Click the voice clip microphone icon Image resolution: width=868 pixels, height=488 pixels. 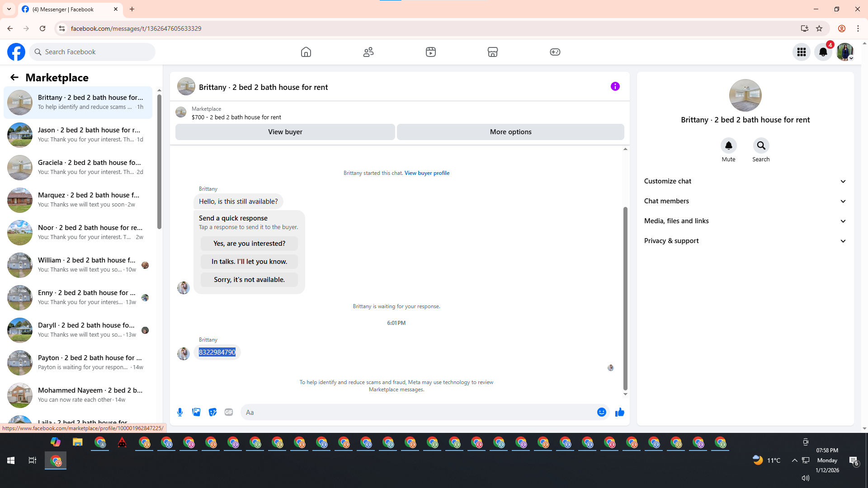(180, 412)
